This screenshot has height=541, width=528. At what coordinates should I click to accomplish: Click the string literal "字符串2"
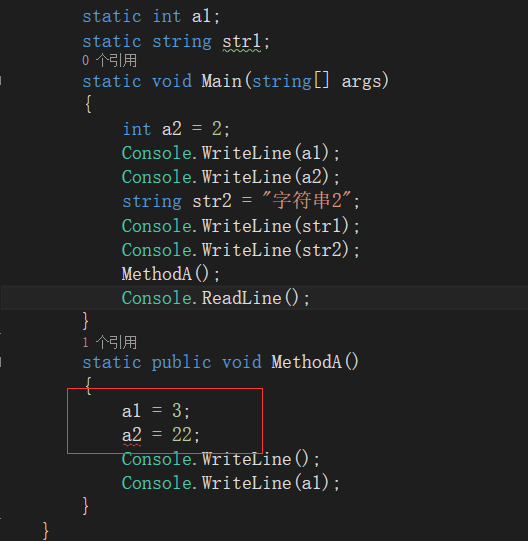[x=306, y=201]
